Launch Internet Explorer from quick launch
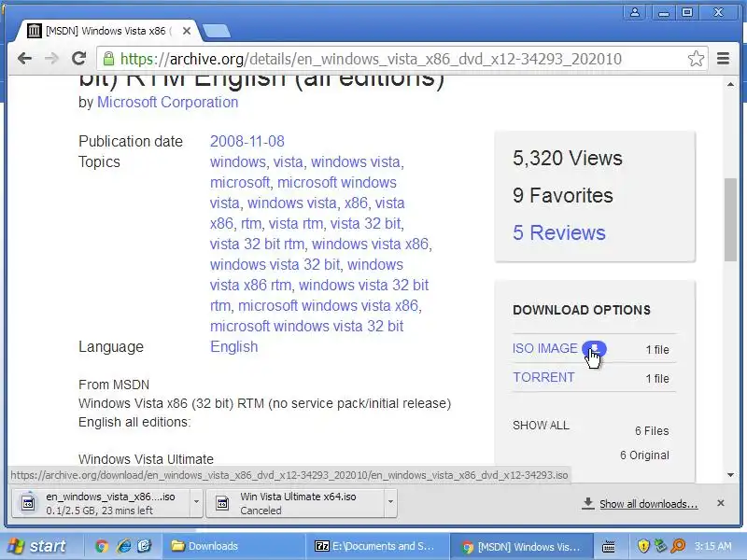 click(x=123, y=546)
